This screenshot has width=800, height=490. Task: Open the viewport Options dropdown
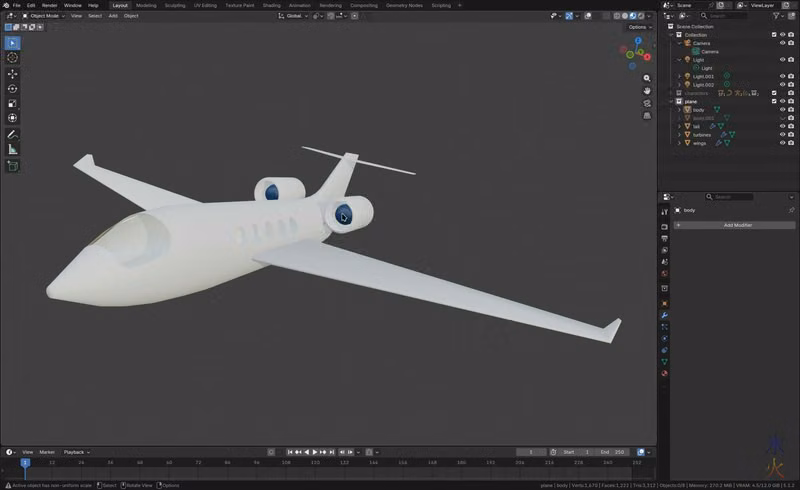[x=640, y=27]
